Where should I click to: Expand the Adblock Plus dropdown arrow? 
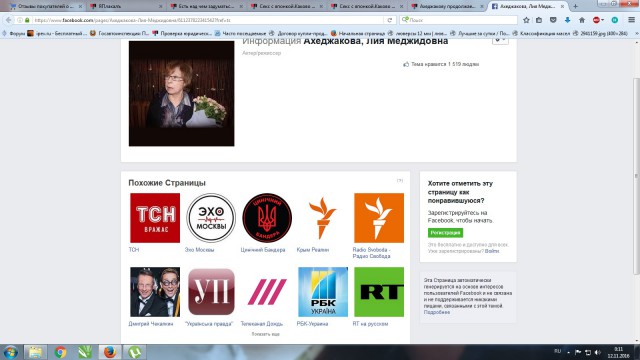(602, 20)
